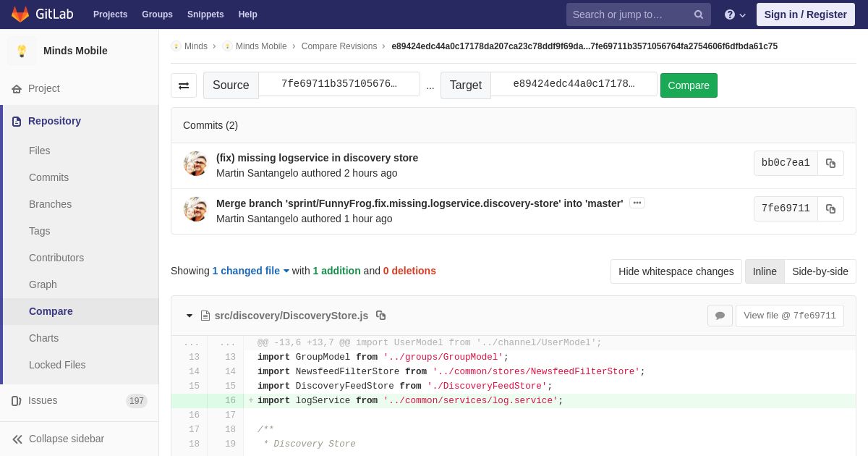868x456 pixels.
Task: Click the Repository document icon in sidebar
Action: tap(17, 122)
